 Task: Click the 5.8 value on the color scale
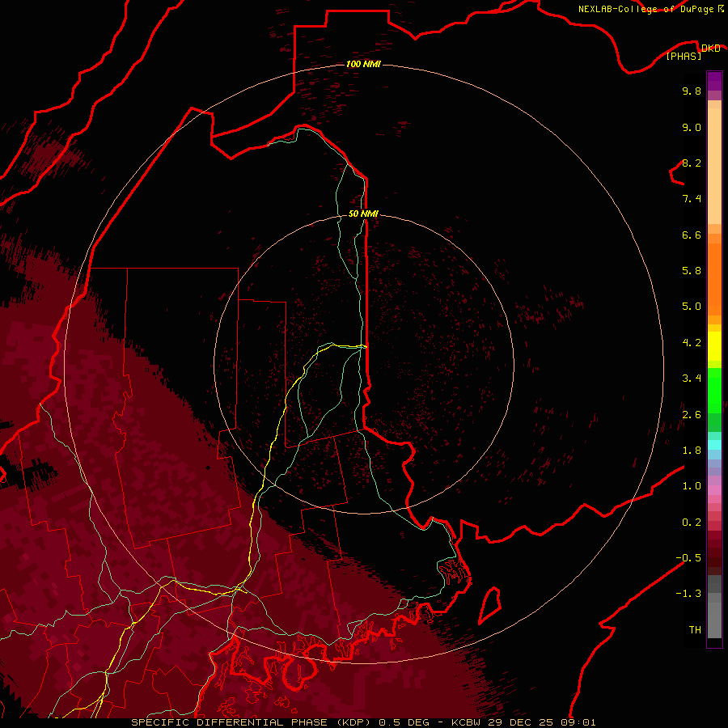(x=692, y=271)
